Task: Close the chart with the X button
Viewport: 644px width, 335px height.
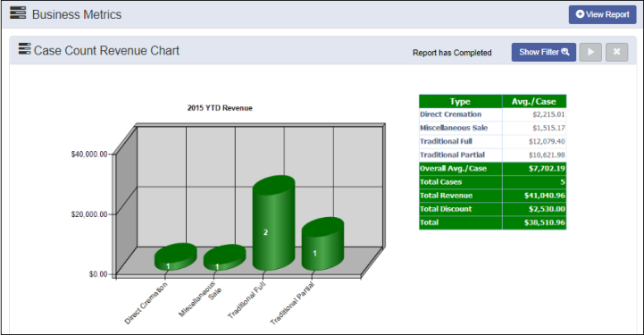Action: point(616,52)
